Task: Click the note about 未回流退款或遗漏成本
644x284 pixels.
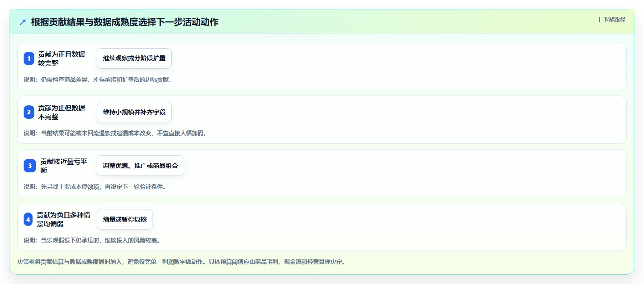Action: point(115,133)
